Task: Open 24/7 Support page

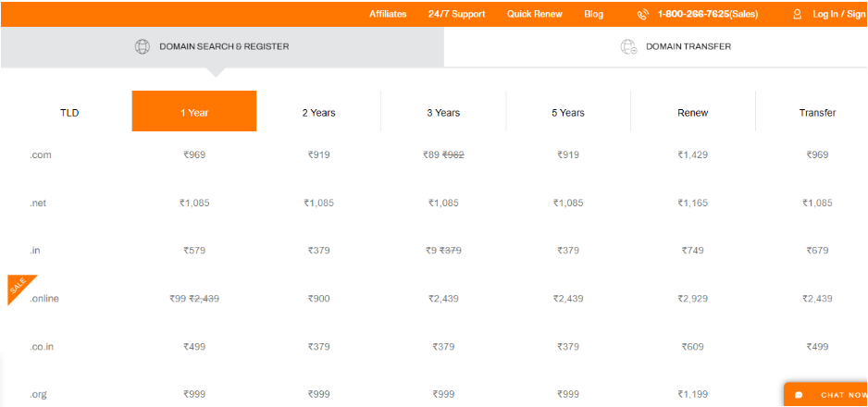Action: click(457, 15)
